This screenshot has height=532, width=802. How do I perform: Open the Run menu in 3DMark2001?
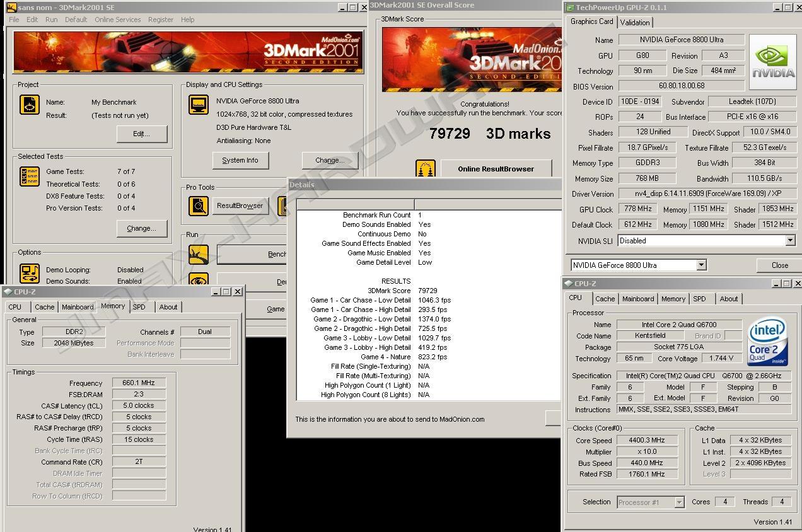[52, 20]
